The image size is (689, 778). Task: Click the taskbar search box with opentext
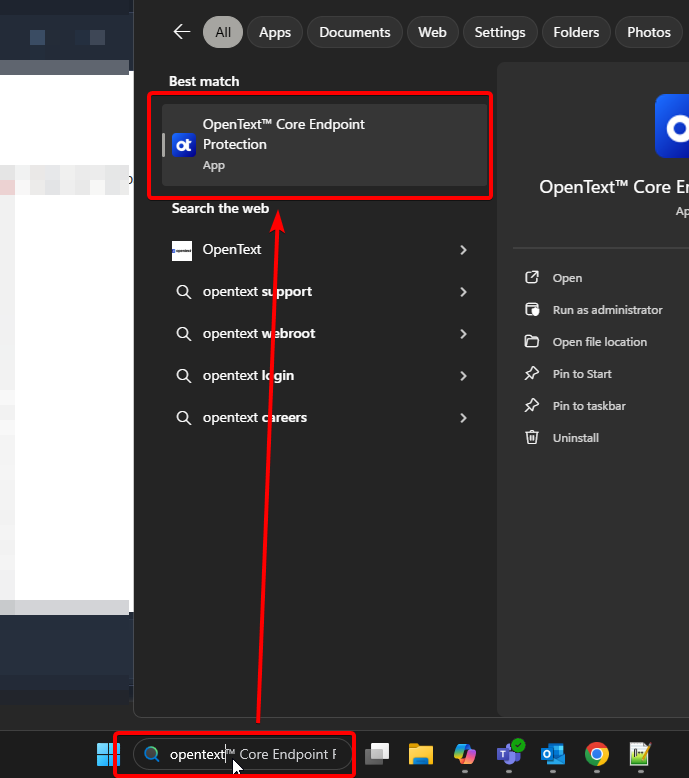(242, 755)
